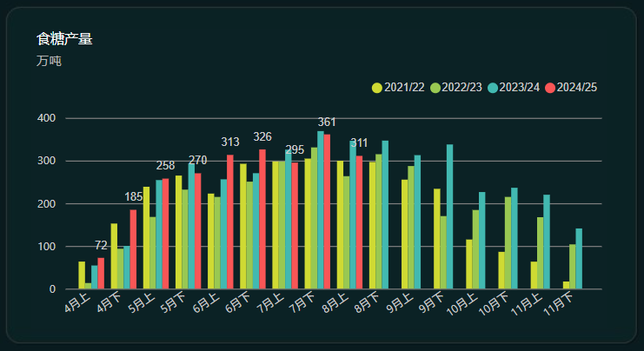This screenshot has height=351, width=644.
Task: Click the red bar labeled 313
Action: point(230,222)
